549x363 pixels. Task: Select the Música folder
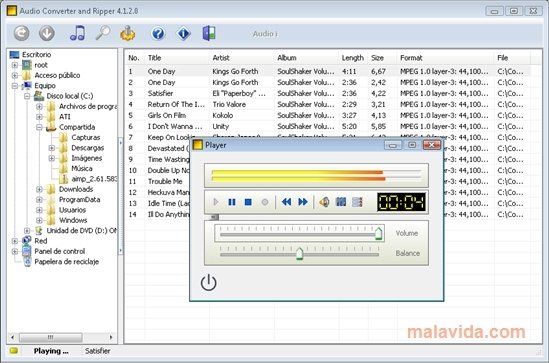(82, 168)
